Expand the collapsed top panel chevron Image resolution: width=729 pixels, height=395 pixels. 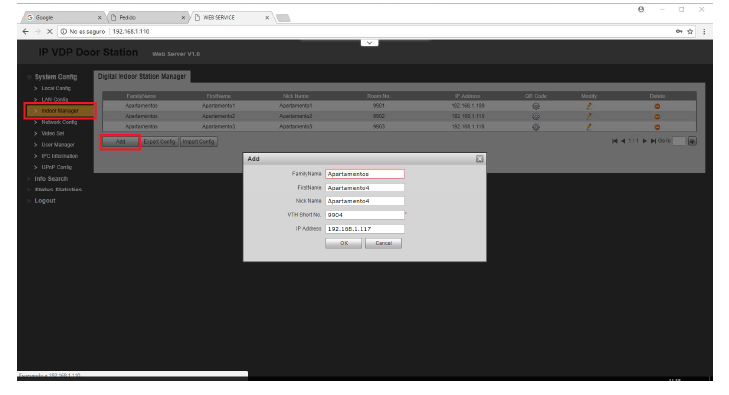[369, 43]
